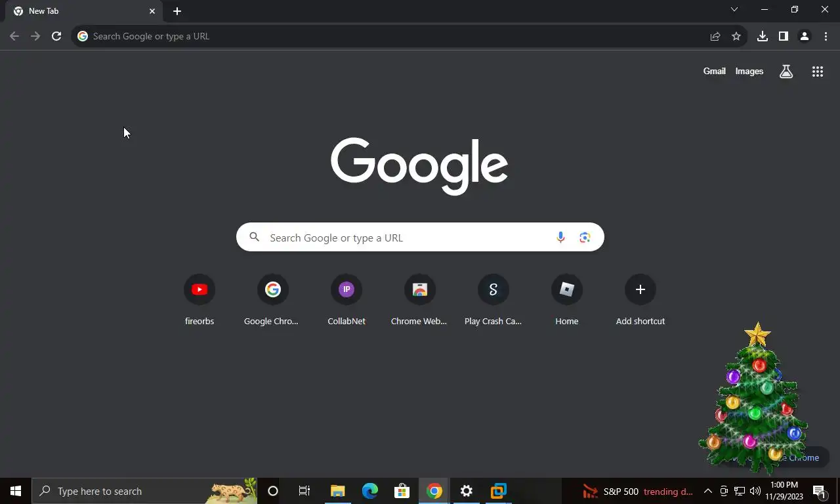Open the VirtualBox taskbar icon
Viewport: 840px width, 504px height.
(x=499, y=491)
